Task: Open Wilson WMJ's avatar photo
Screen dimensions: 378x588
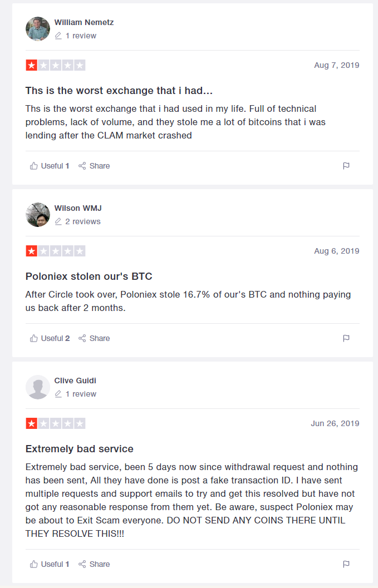Action: (37, 215)
